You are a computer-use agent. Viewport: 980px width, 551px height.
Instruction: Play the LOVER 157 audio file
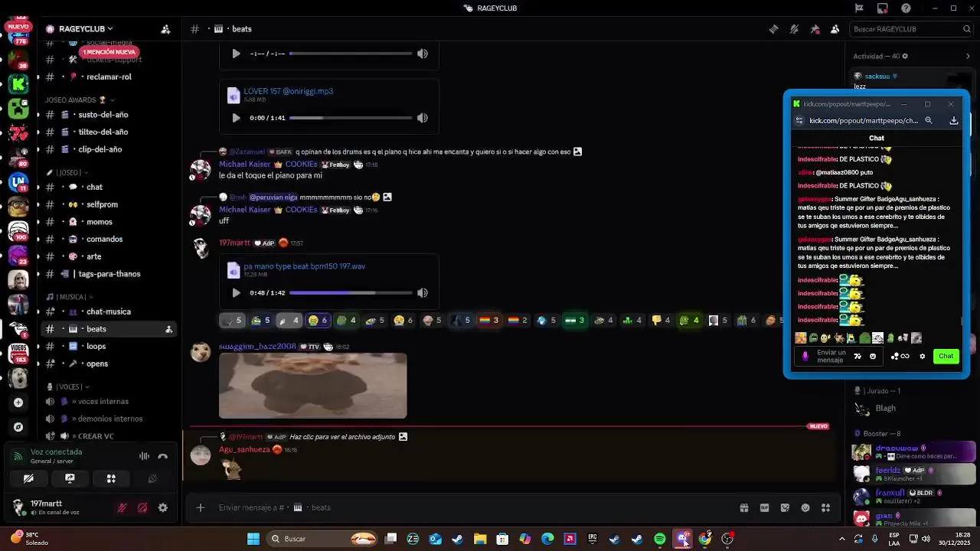[236, 118]
